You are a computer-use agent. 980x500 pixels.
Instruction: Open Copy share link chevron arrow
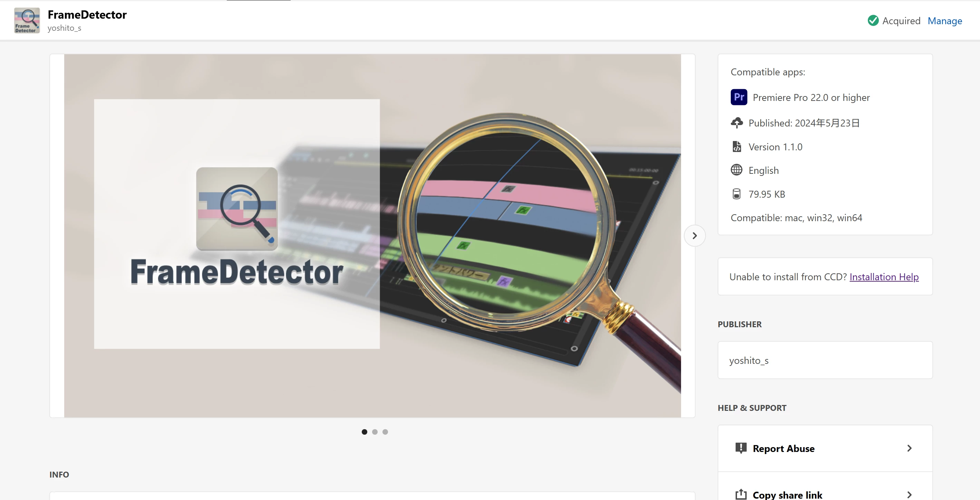[909, 495]
